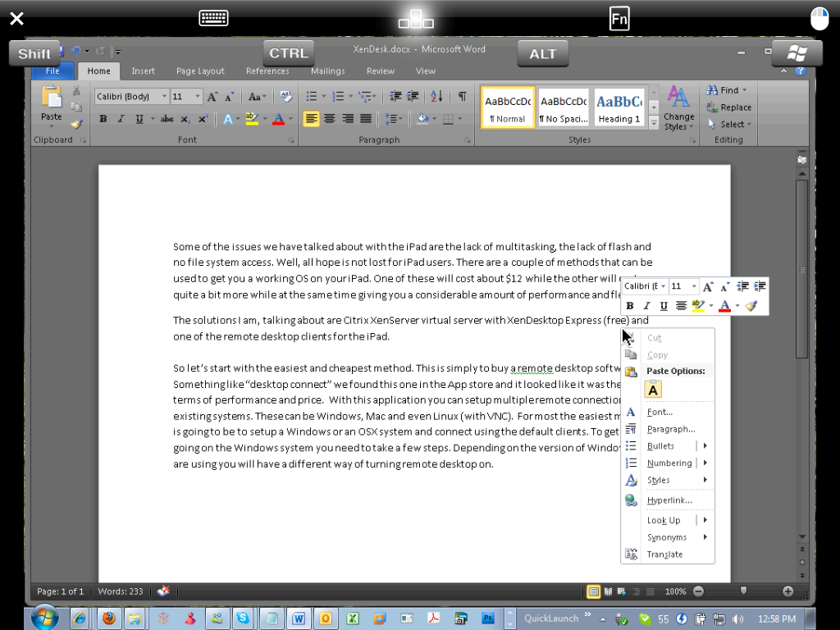Click Align Text Right in the ribbon

[348, 118]
